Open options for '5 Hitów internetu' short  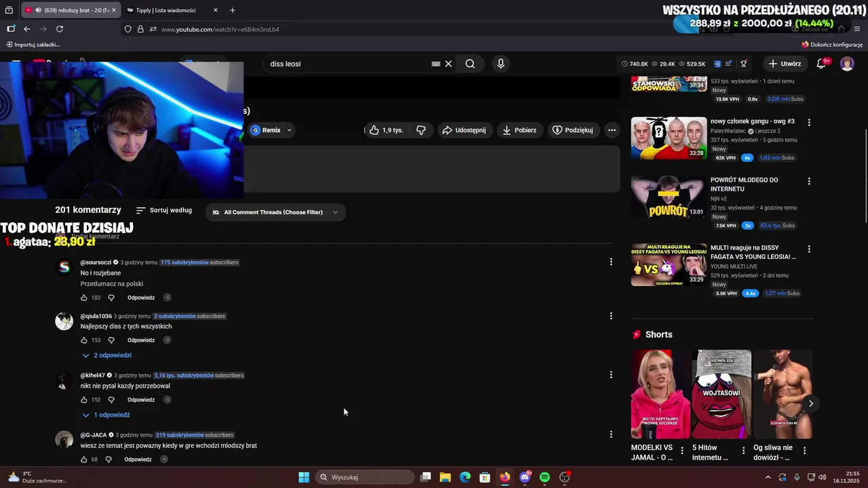click(x=743, y=451)
